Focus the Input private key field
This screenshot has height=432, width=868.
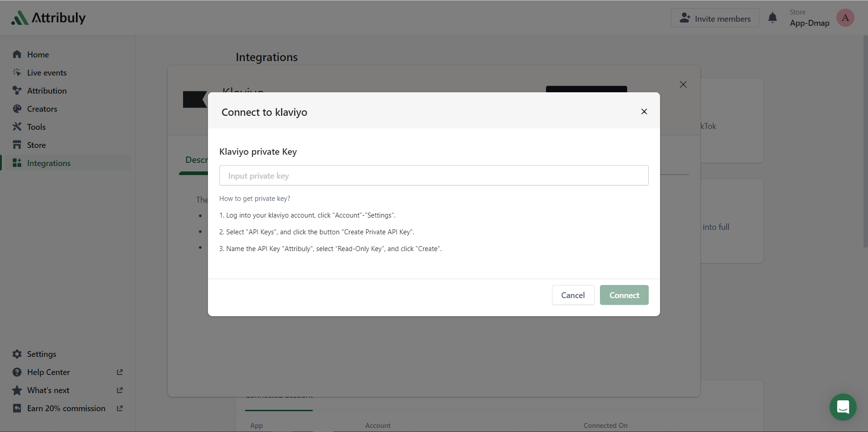click(434, 176)
